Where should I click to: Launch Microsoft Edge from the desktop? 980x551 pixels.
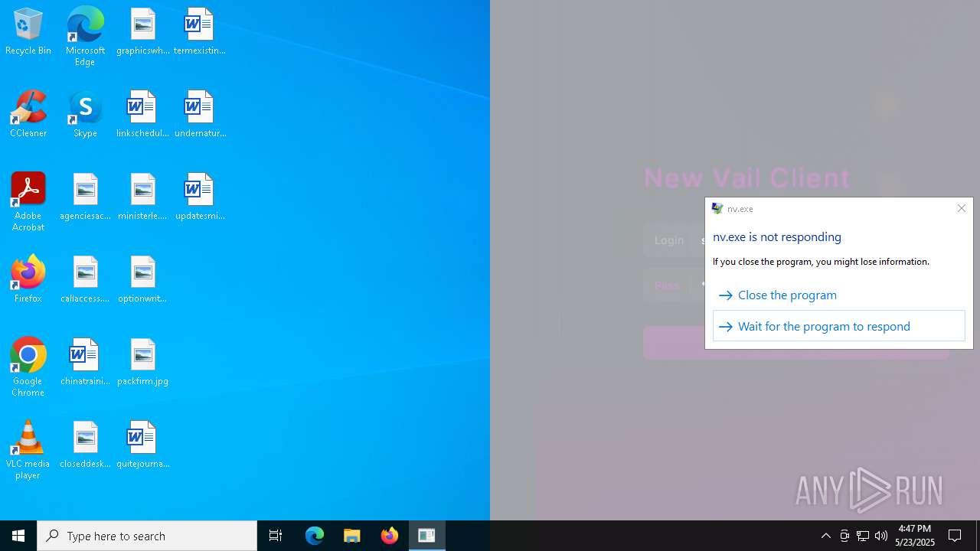click(85, 36)
